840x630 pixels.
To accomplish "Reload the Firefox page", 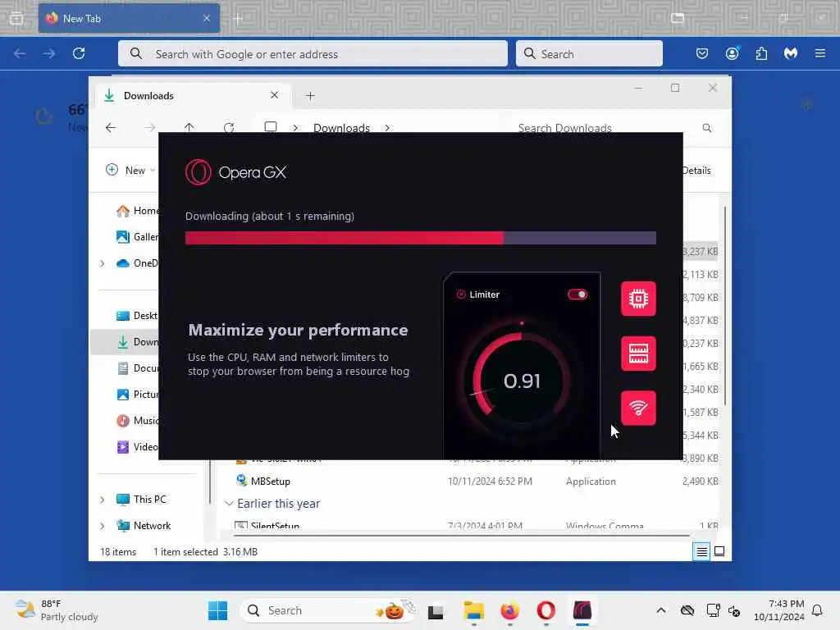I will tap(79, 53).
